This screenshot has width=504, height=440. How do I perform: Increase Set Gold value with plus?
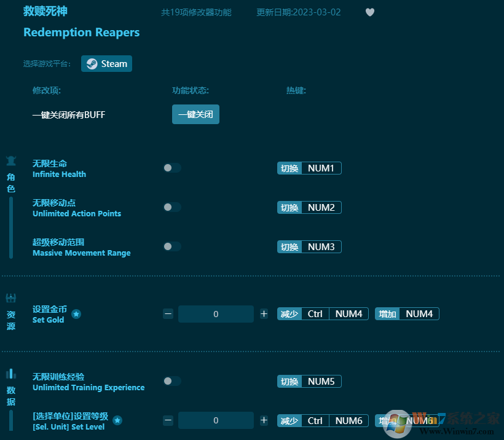[x=264, y=313]
